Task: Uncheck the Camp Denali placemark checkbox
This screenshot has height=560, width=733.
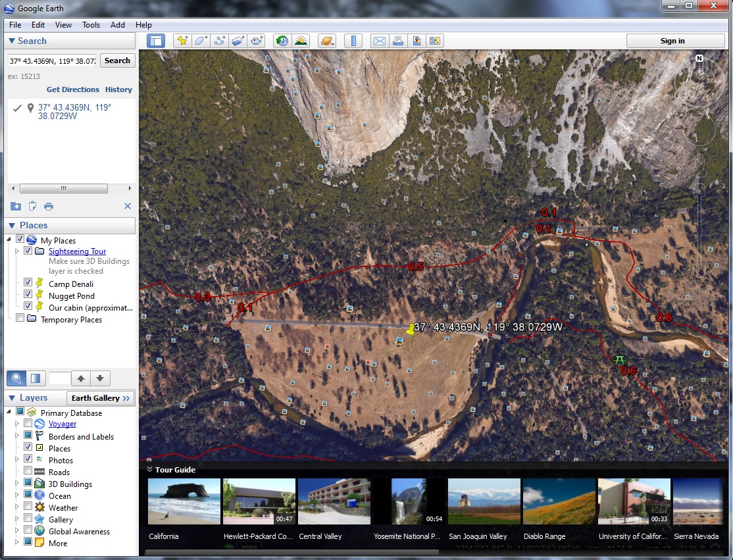Action: (28, 283)
